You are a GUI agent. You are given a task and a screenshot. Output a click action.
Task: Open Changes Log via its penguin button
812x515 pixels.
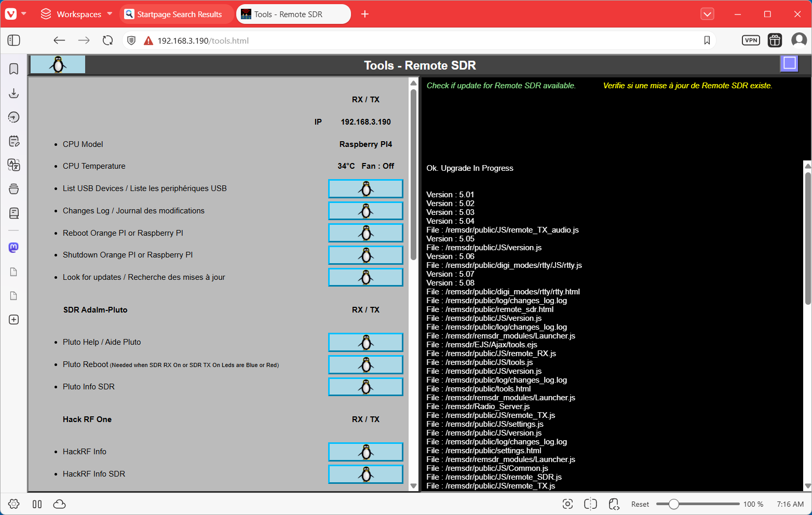(x=366, y=211)
